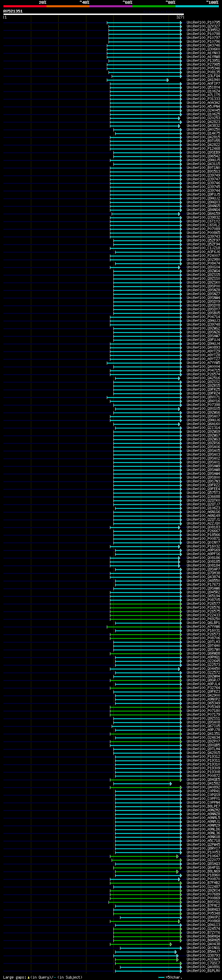222x980 pixels.
Task: Click the cyan ~100% identity legend segment
Action: pos(197,6)
